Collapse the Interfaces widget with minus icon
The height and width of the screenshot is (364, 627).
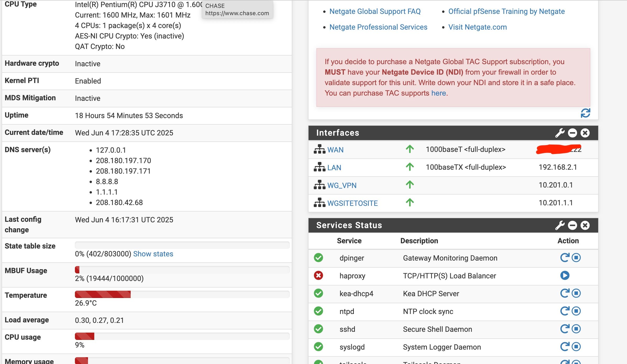[572, 133]
